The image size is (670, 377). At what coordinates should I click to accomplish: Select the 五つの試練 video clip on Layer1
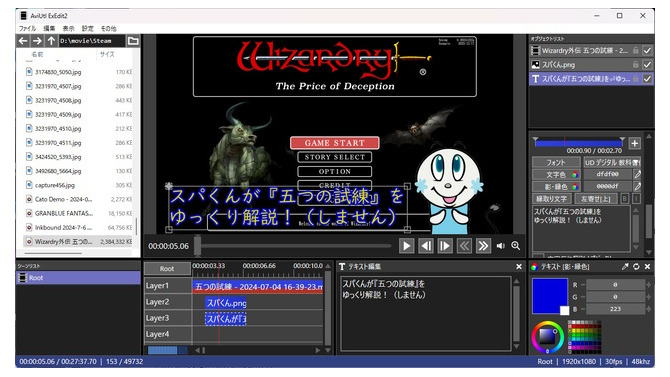[258, 286]
